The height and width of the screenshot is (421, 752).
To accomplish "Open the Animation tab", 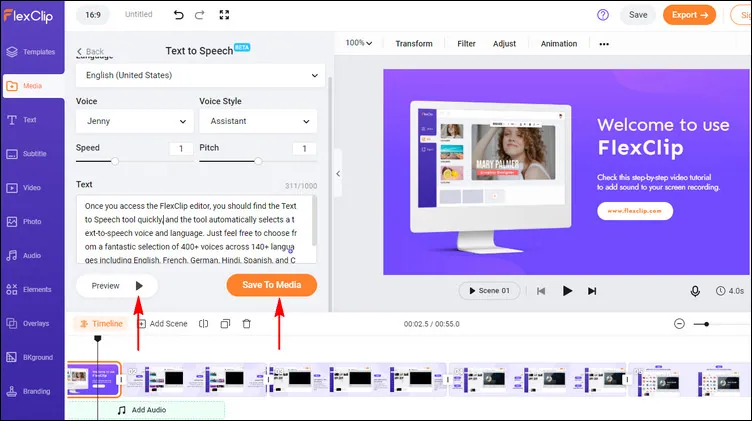I will tap(559, 44).
